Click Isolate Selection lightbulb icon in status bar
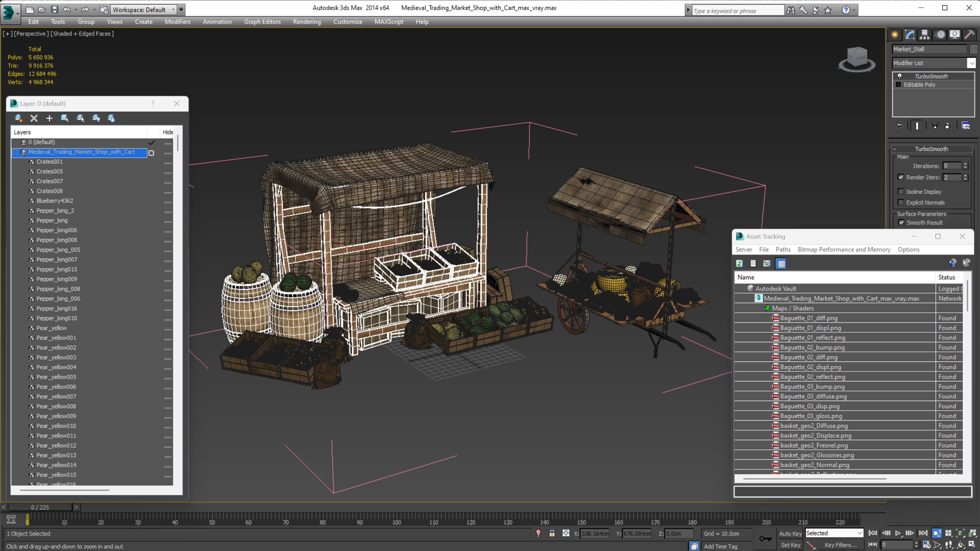 [538, 533]
